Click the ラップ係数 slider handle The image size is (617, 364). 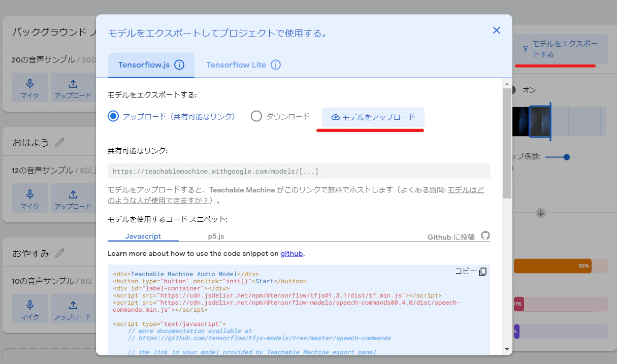(567, 157)
